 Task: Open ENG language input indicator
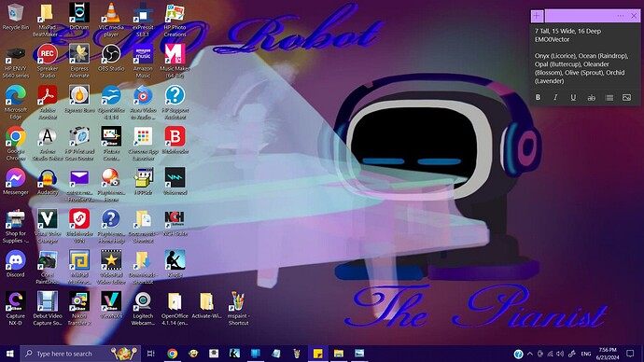(586, 354)
